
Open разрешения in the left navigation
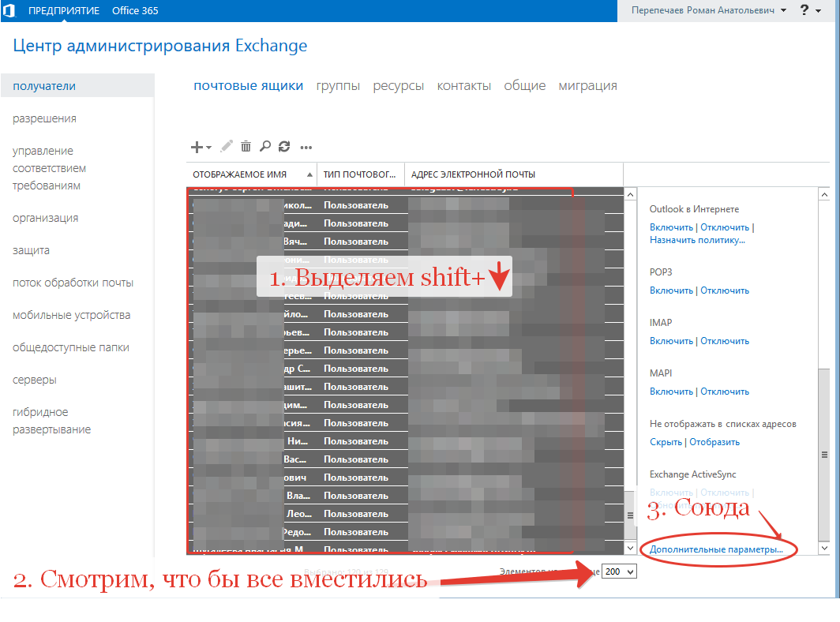pyautogui.click(x=44, y=118)
